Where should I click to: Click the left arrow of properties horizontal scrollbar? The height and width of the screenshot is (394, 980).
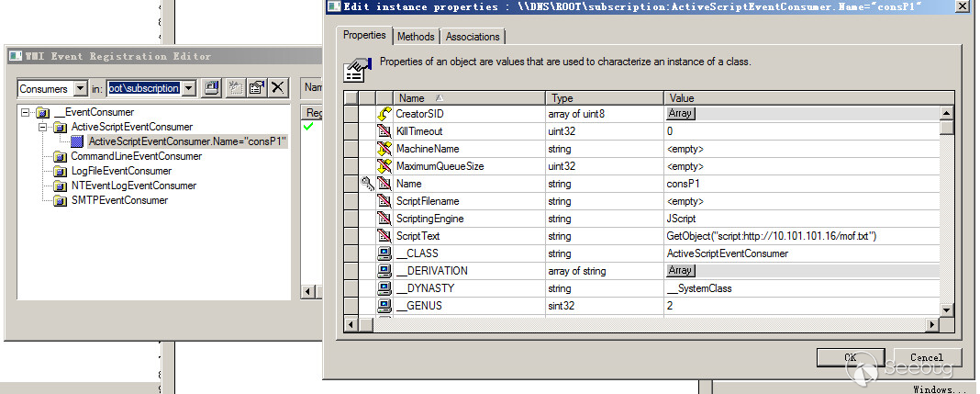click(x=351, y=324)
